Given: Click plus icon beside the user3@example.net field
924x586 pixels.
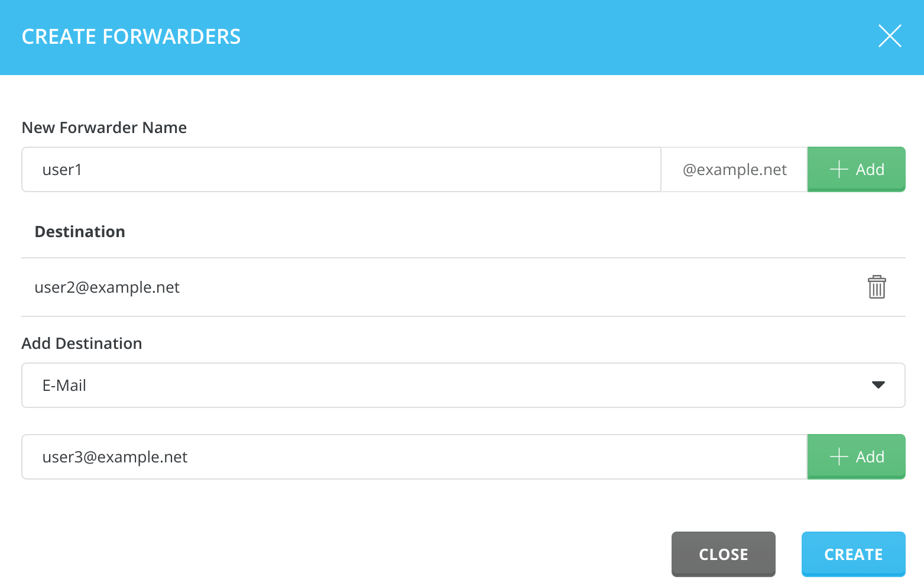Looking at the screenshot, I should point(839,457).
